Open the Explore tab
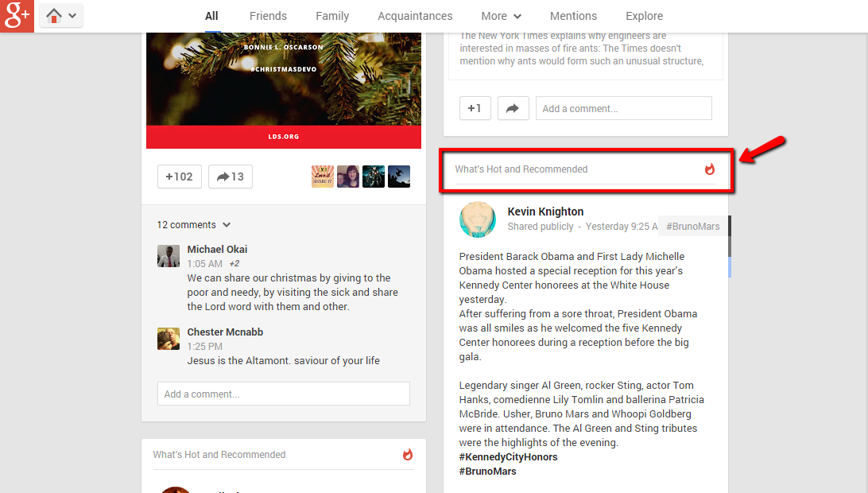Image resolution: width=868 pixels, height=493 pixels. (645, 16)
